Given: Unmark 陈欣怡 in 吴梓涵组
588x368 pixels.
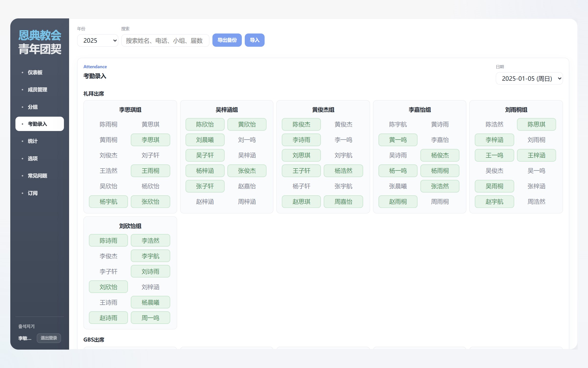Looking at the screenshot, I should point(205,124).
